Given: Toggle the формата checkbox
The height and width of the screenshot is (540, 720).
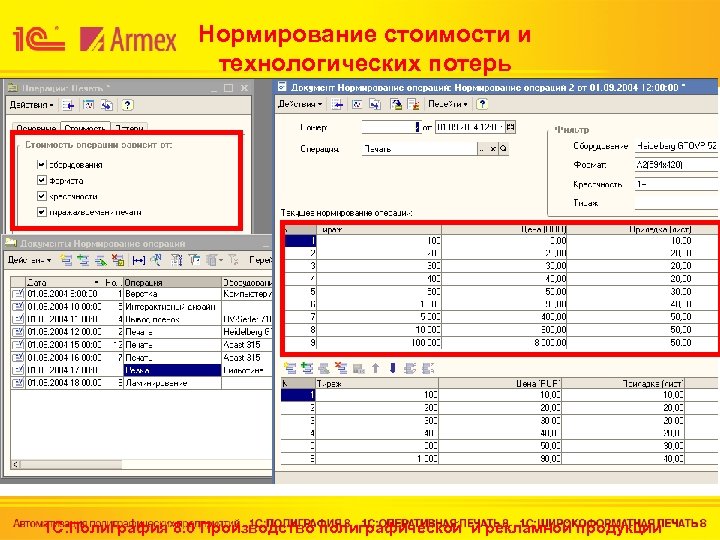Looking at the screenshot, I should click(x=42, y=180).
